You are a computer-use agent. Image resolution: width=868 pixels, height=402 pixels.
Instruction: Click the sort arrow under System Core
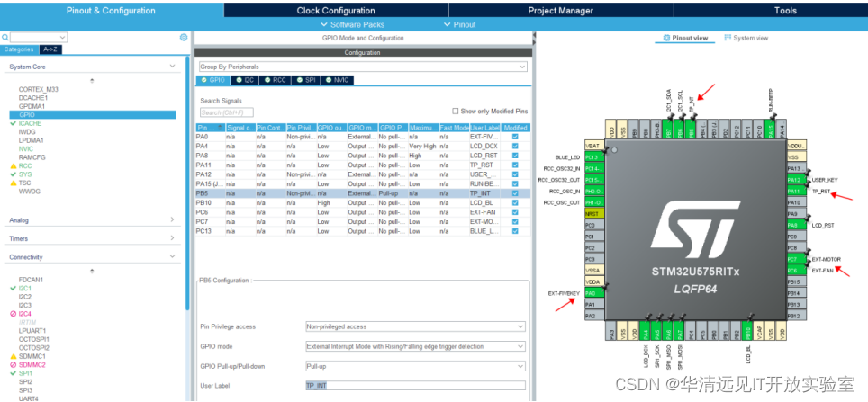click(x=92, y=81)
